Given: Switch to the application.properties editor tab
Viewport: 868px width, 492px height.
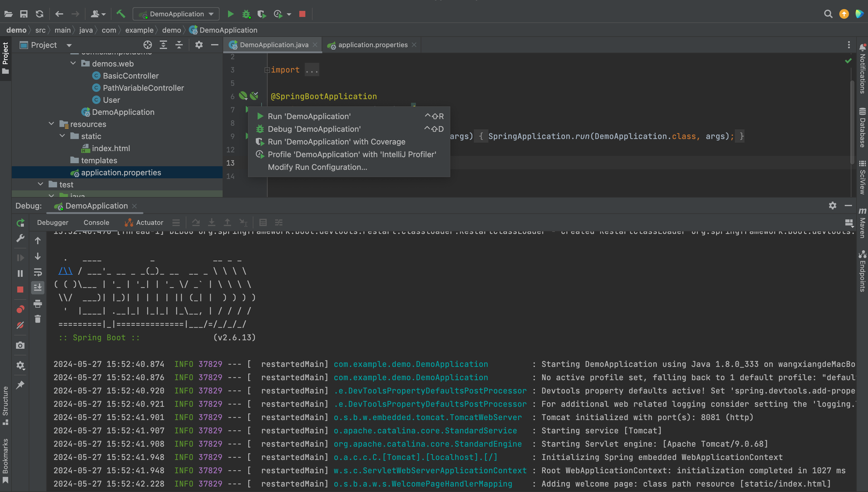Looking at the screenshot, I should pos(372,45).
